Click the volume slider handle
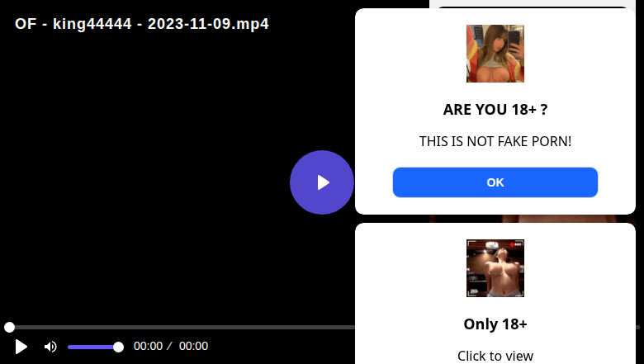 (x=118, y=347)
